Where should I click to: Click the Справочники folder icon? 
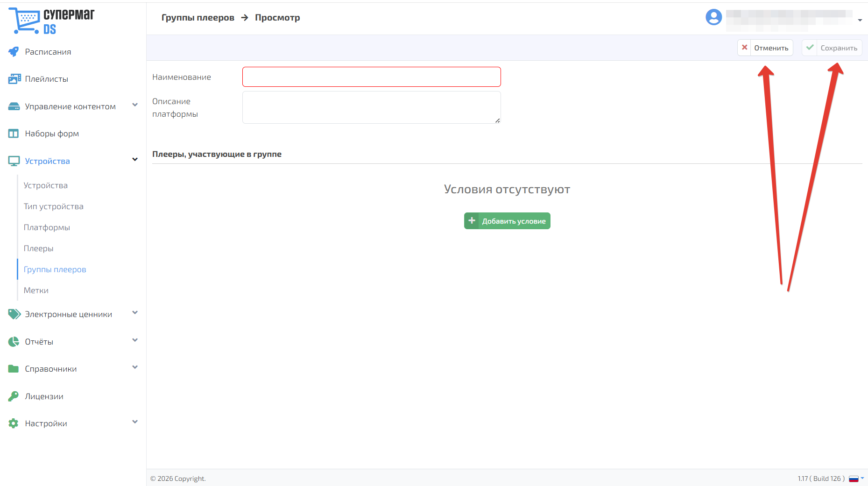pyautogui.click(x=14, y=369)
